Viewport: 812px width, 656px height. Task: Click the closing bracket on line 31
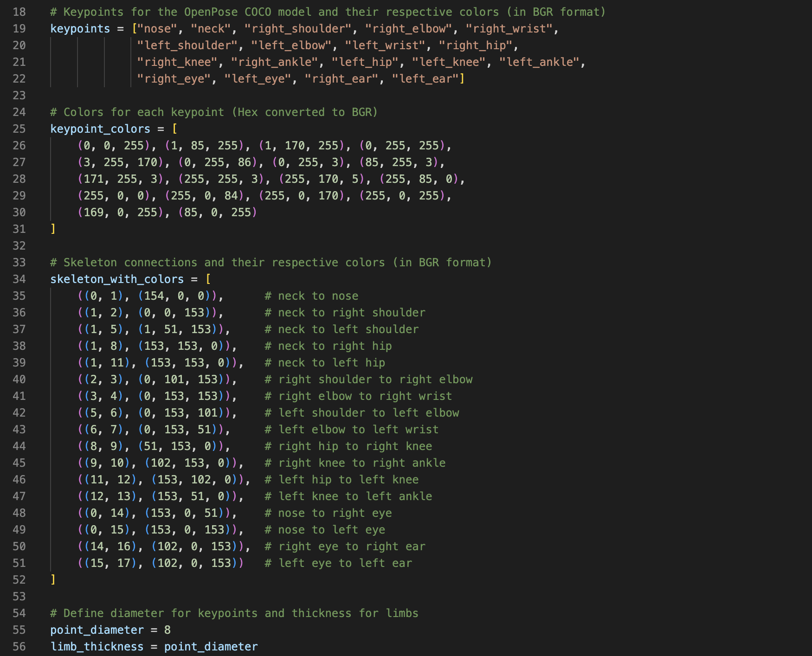pos(53,229)
